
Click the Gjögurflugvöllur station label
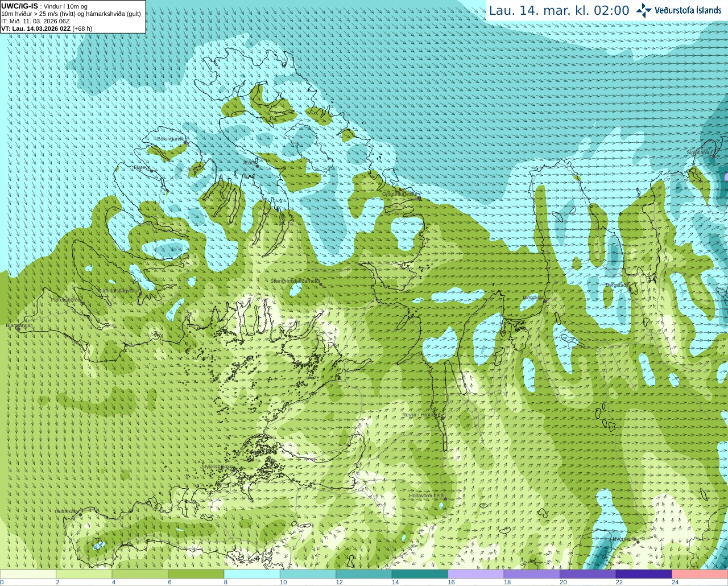(x=400, y=194)
